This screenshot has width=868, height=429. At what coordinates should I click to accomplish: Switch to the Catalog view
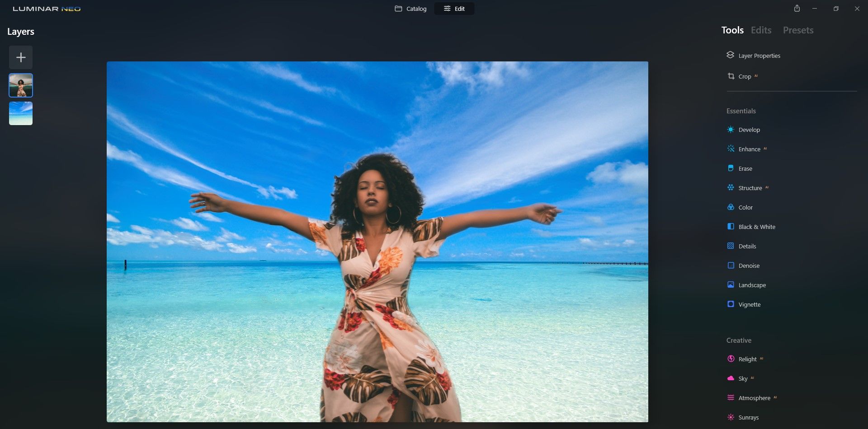(x=410, y=9)
